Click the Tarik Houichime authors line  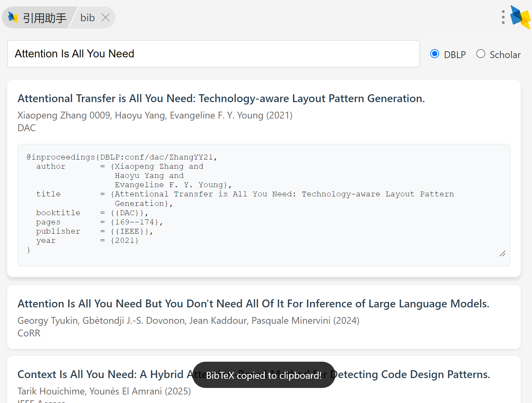coord(104,391)
